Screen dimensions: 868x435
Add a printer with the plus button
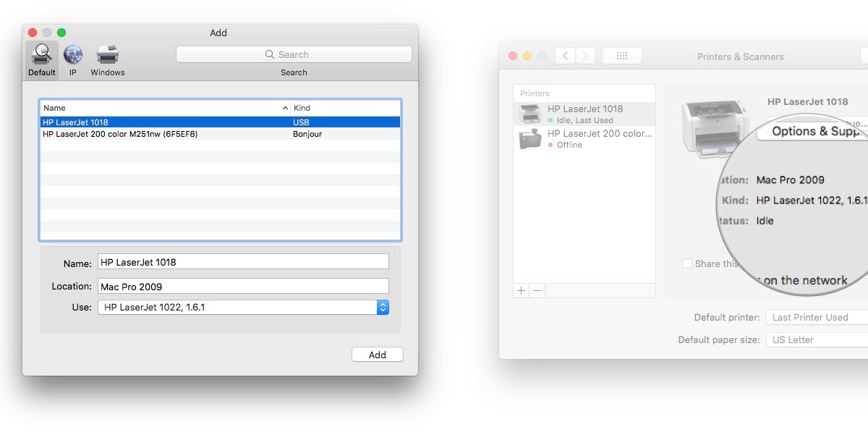point(522,290)
